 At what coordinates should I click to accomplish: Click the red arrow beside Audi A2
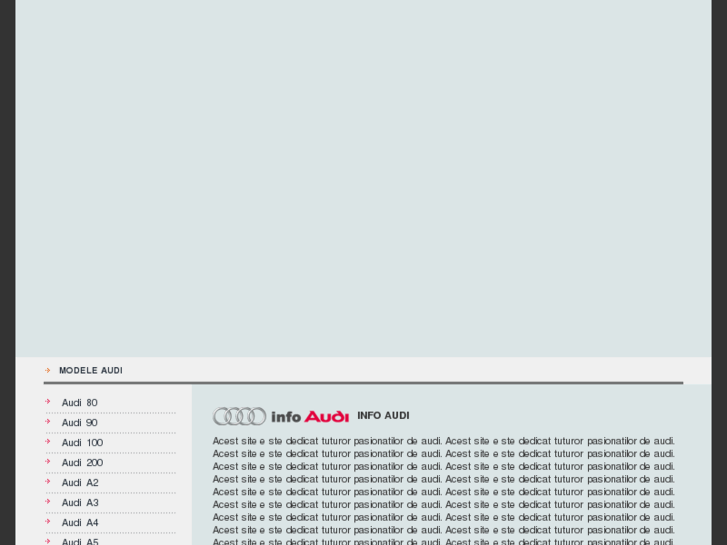[x=48, y=481]
